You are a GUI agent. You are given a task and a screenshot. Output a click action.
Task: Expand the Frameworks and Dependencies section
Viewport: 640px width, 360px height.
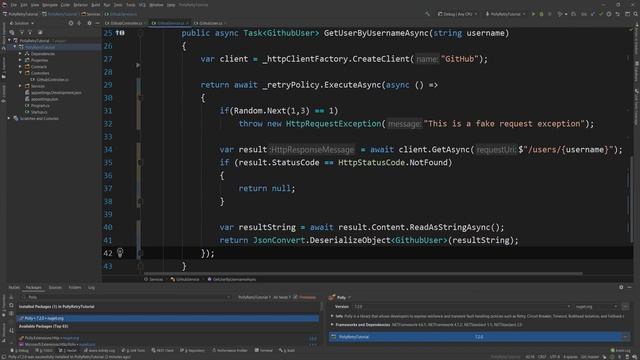(332, 325)
